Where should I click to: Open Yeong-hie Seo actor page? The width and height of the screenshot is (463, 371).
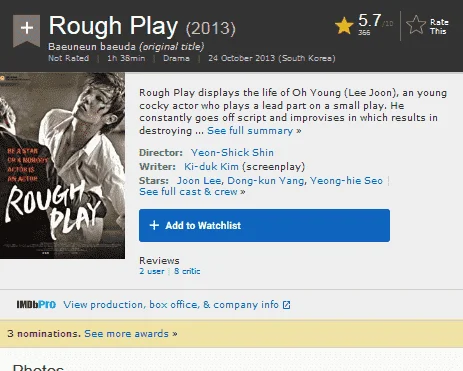[346, 181]
